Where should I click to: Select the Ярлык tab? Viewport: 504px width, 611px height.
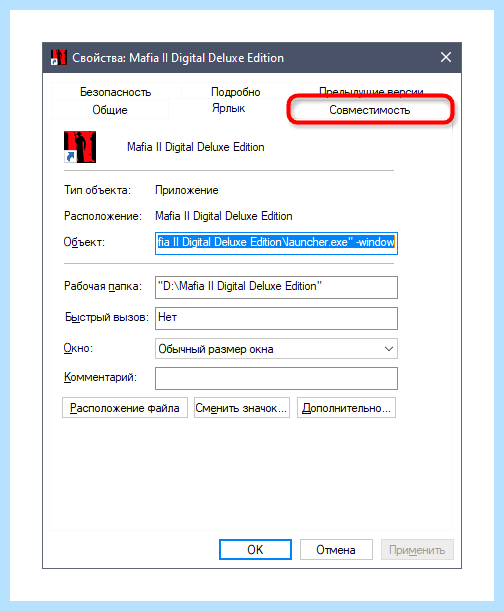228,108
